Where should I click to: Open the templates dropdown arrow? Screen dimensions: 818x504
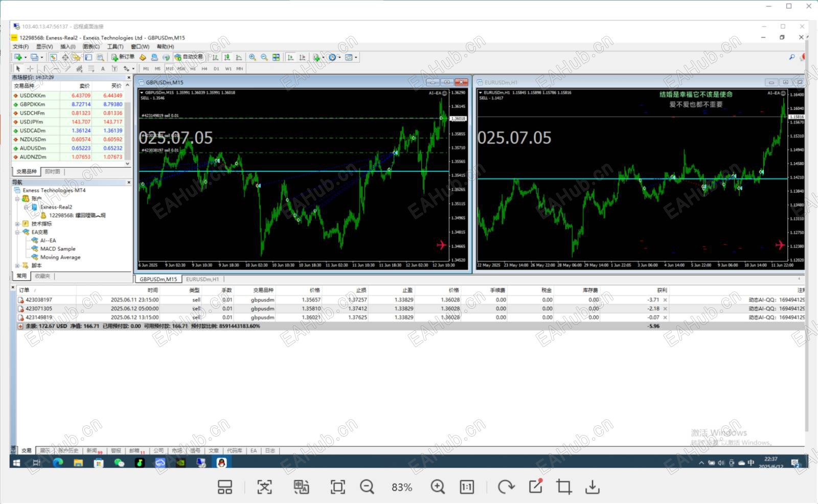point(356,57)
